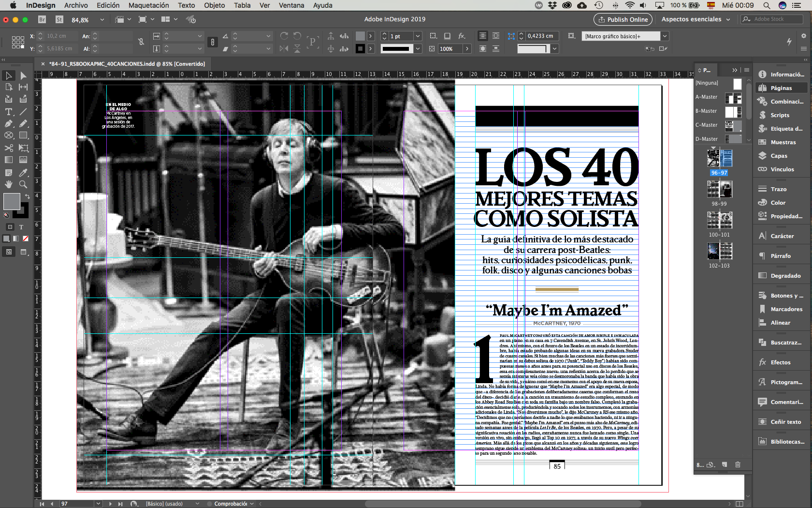This screenshot has height=508, width=812.
Task: Click the drop shadow icon in control bar
Action: click(x=447, y=36)
